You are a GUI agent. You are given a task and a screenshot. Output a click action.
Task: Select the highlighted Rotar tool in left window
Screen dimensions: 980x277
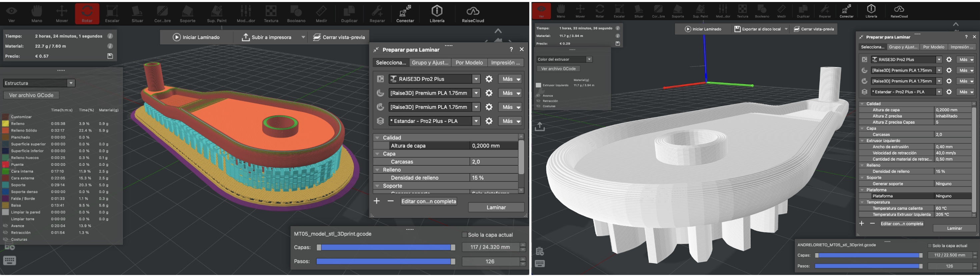tap(87, 13)
